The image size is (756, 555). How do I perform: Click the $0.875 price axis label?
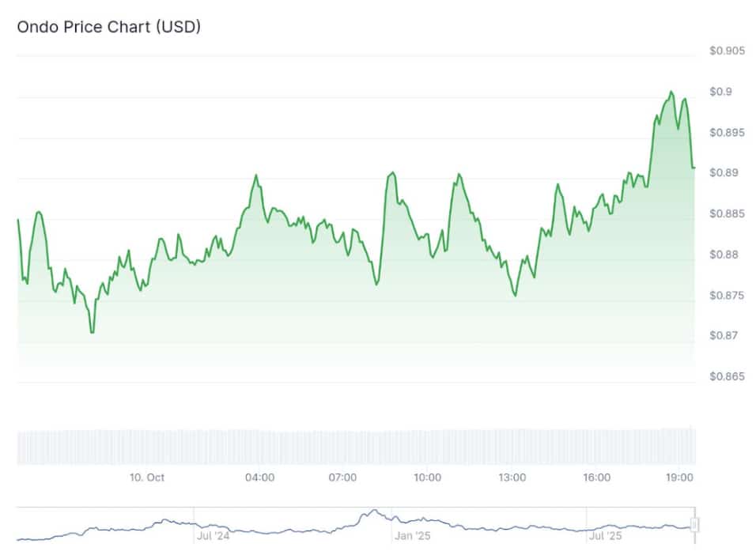[x=727, y=296]
